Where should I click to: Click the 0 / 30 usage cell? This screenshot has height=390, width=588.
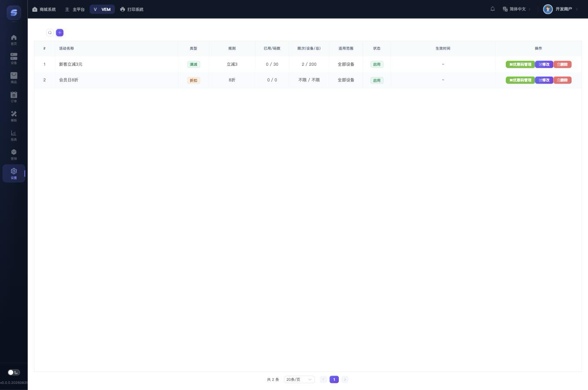pyautogui.click(x=272, y=64)
